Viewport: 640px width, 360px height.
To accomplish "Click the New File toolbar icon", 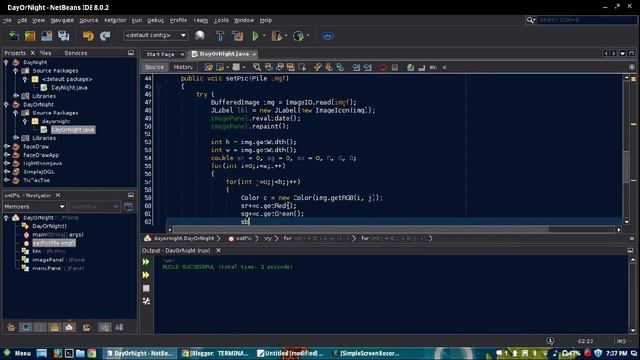I will (13, 36).
